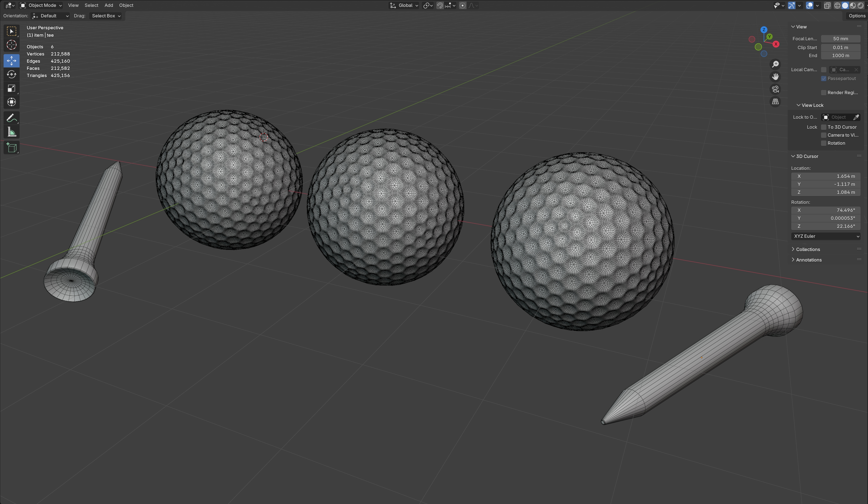Click the 3D Cursor X location field
The width and height of the screenshot is (868, 504).
coord(825,176)
